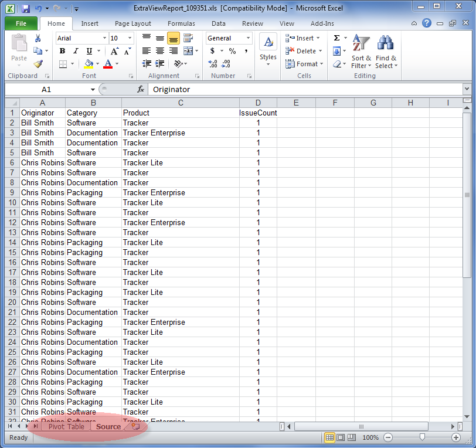Toggle Italic formatting
The width and height of the screenshot is (476, 448).
76,51
